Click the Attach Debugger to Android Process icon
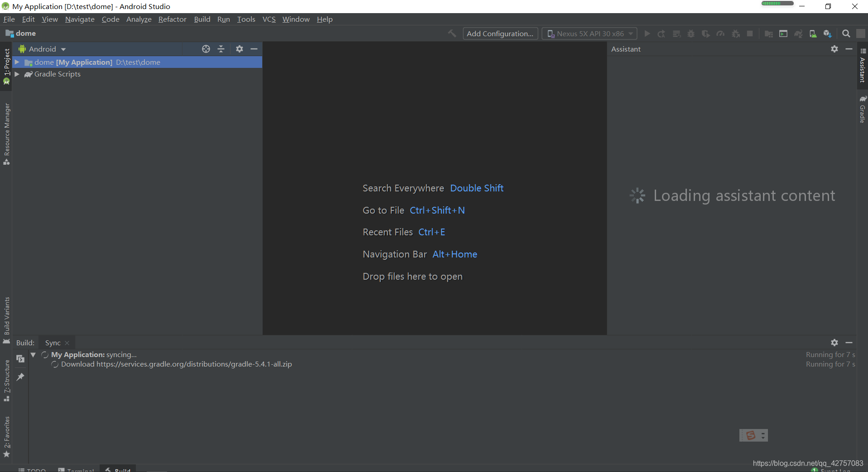This screenshot has height=472, width=868. [736, 33]
